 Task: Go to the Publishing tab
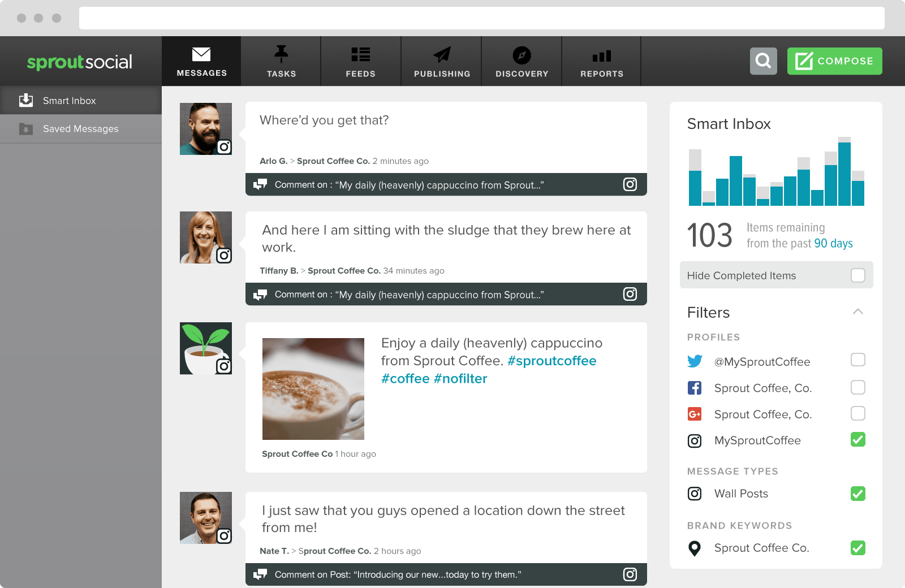[442, 61]
